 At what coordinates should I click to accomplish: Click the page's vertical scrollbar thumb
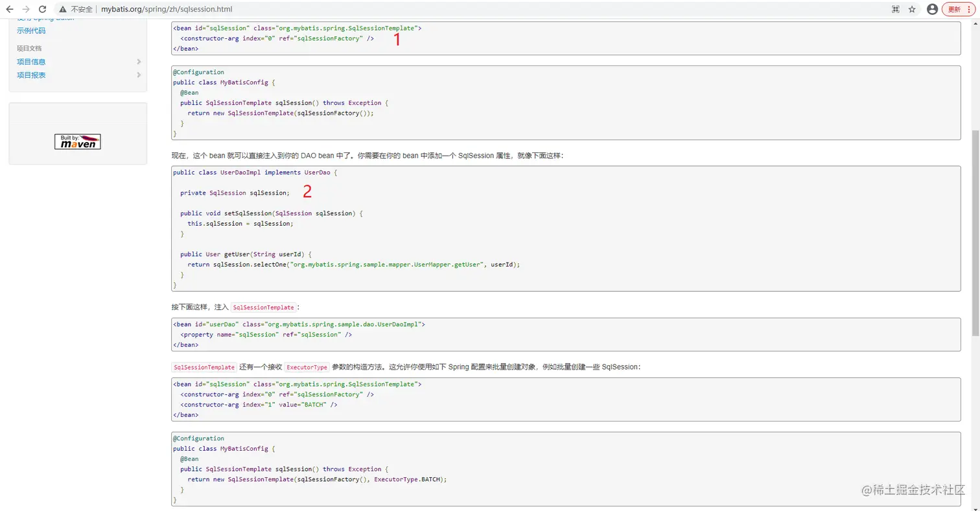(x=975, y=232)
